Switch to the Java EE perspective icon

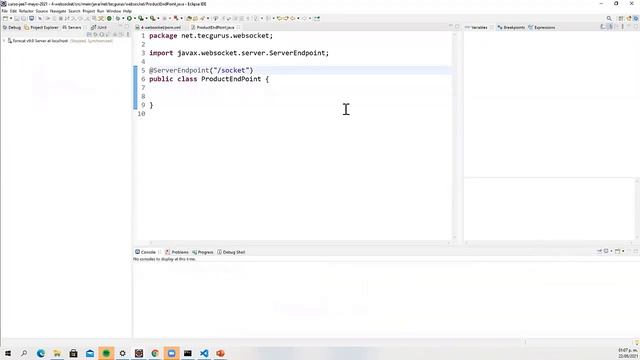click(x=629, y=18)
